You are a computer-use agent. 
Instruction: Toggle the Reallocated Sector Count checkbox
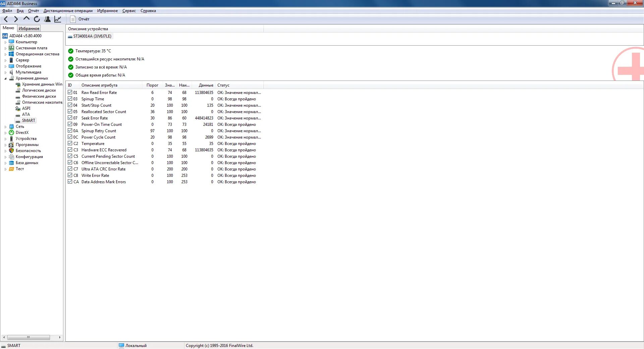(70, 111)
